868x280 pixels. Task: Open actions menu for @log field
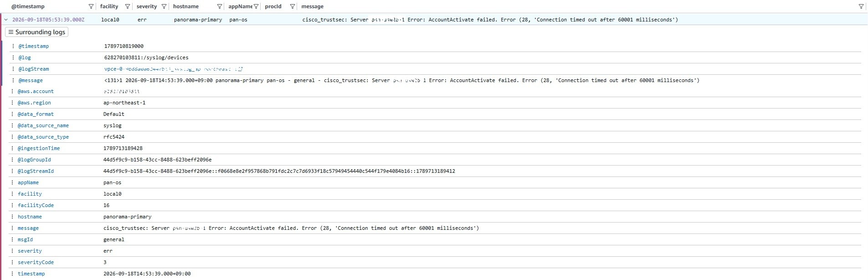13,57
